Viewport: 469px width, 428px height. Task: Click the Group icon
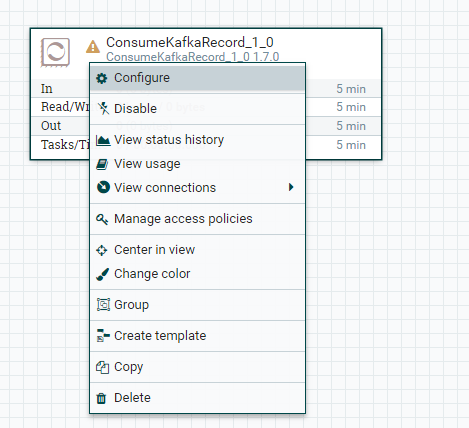tap(103, 305)
